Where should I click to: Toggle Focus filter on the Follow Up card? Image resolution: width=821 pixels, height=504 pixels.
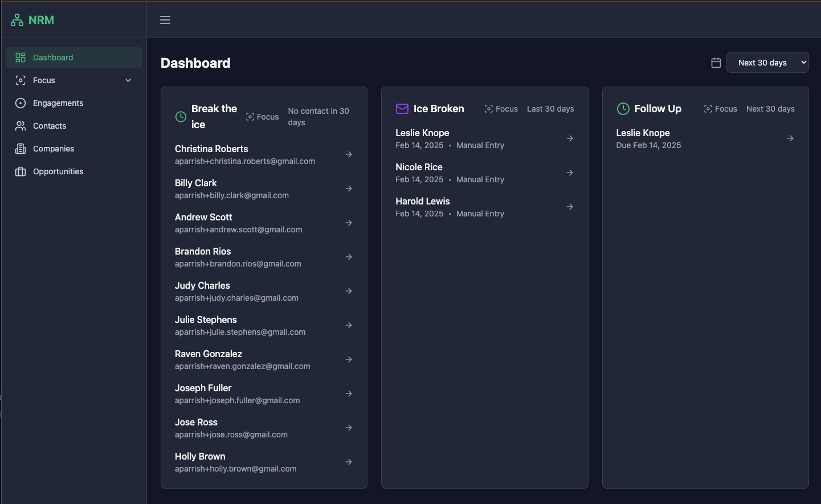(x=720, y=108)
